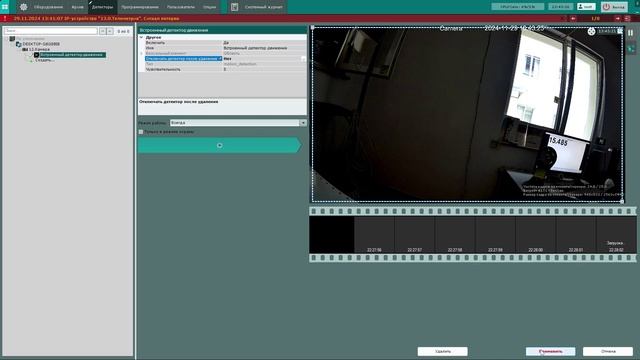Click the detection area's bottom-right handle
The image size is (640, 360).
click(x=622, y=201)
